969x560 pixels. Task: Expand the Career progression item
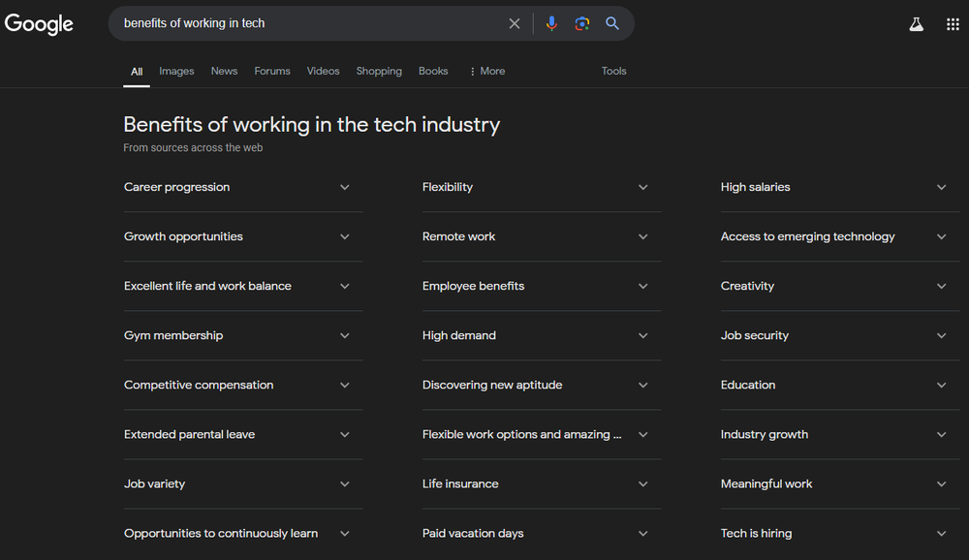(344, 186)
